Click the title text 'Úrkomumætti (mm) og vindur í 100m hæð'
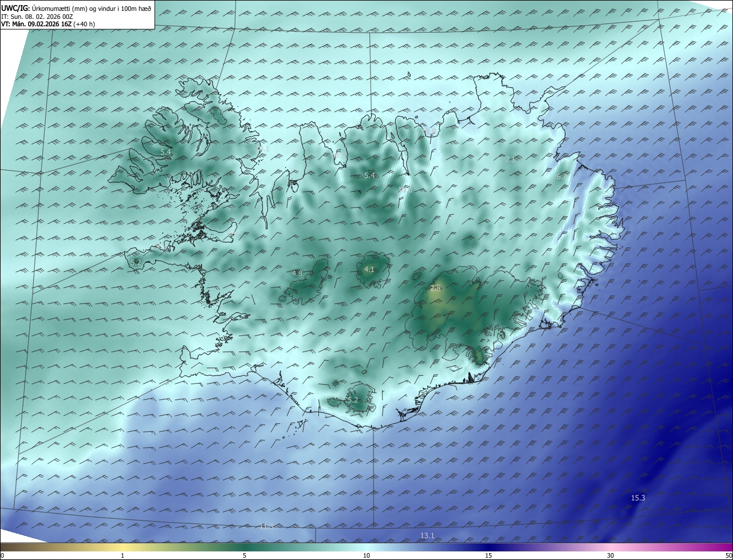The image size is (733, 560). [x=92, y=8]
